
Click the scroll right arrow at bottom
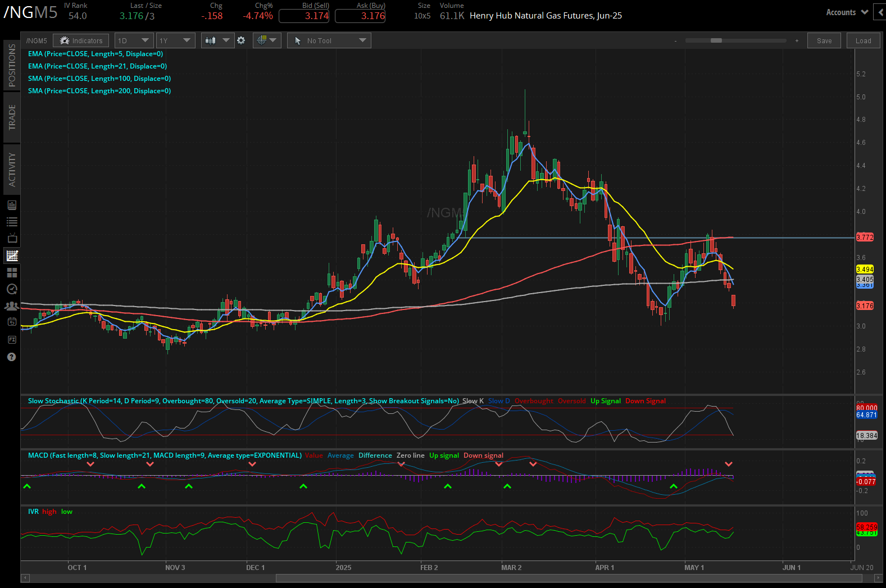point(879,578)
